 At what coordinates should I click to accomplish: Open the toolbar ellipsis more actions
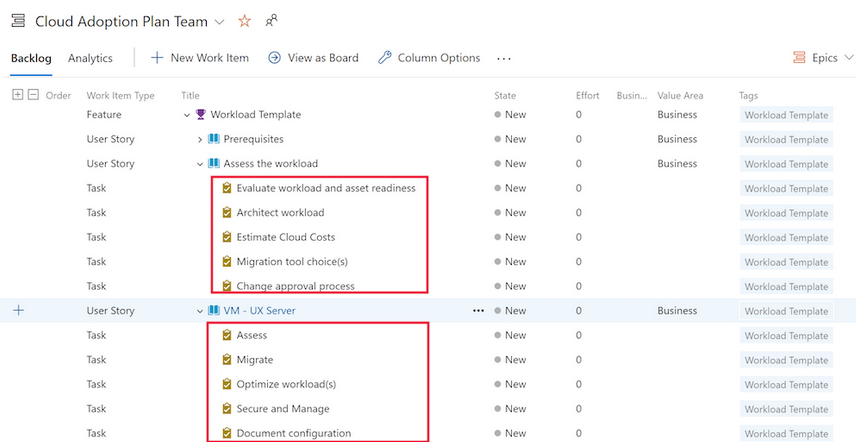pyautogui.click(x=504, y=58)
